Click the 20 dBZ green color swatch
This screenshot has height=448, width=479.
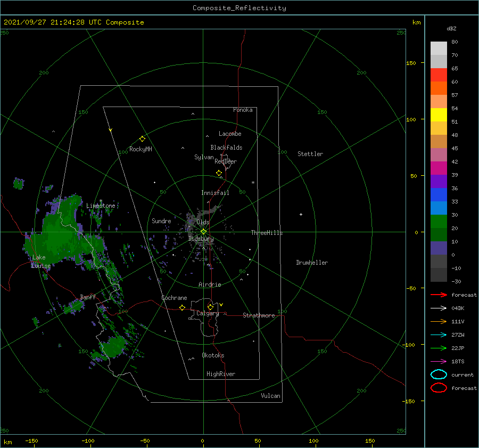(x=439, y=222)
